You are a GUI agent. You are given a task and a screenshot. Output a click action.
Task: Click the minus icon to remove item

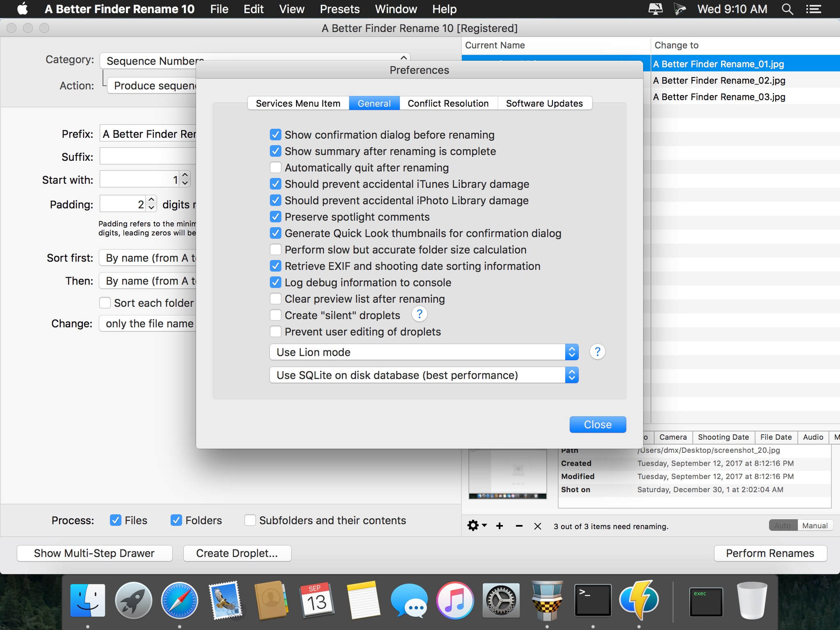[x=519, y=526]
